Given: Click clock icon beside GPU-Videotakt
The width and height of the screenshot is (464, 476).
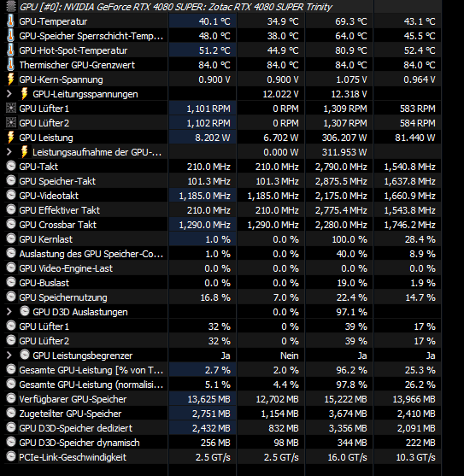Looking at the screenshot, I should (x=11, y=195).
